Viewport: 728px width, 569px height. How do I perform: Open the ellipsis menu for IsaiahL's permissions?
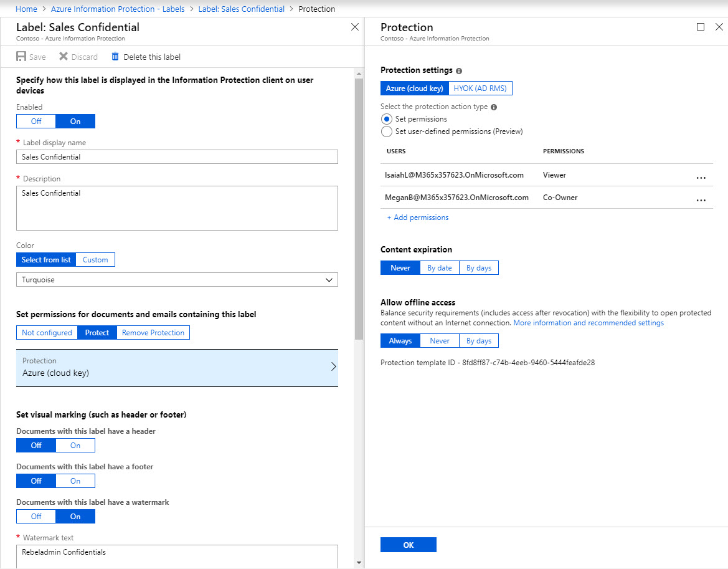pos(701,178)
